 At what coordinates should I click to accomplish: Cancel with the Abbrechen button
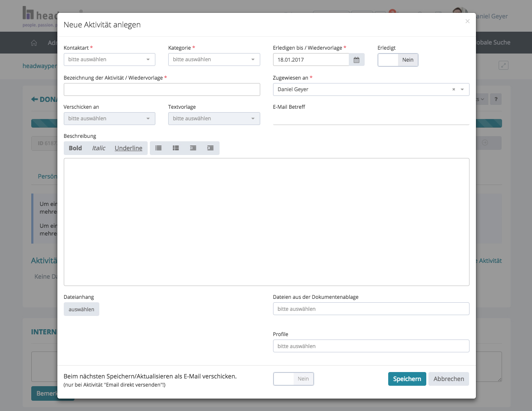[x=449, y=379]
